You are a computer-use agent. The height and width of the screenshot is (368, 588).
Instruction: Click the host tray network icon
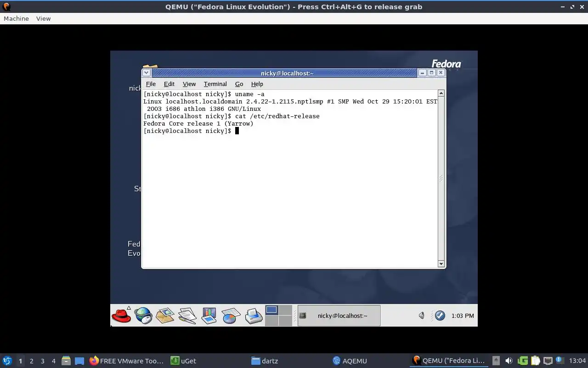coord(548,361)
